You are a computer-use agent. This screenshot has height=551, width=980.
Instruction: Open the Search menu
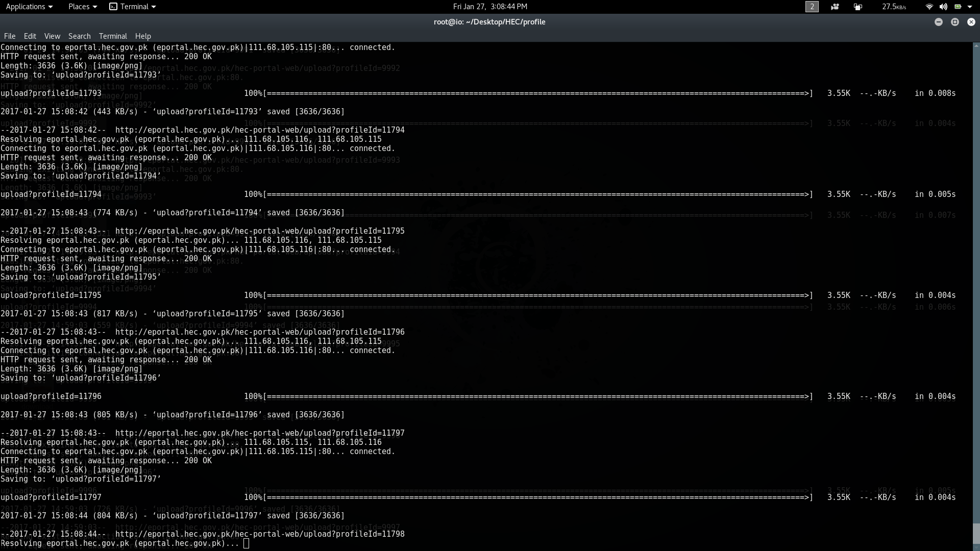click(x=80, y=36)
